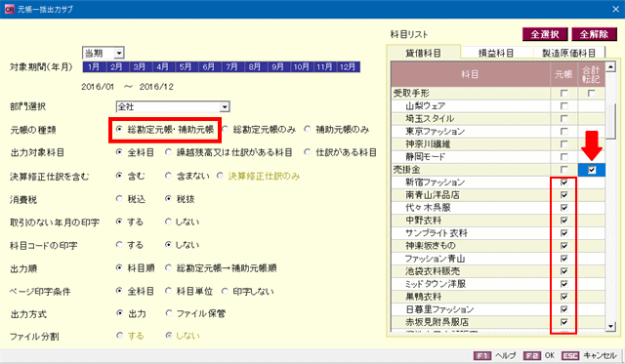
Task: Toggle 合計転記 checkbox for 受取手形
Action: coord(592,93)
